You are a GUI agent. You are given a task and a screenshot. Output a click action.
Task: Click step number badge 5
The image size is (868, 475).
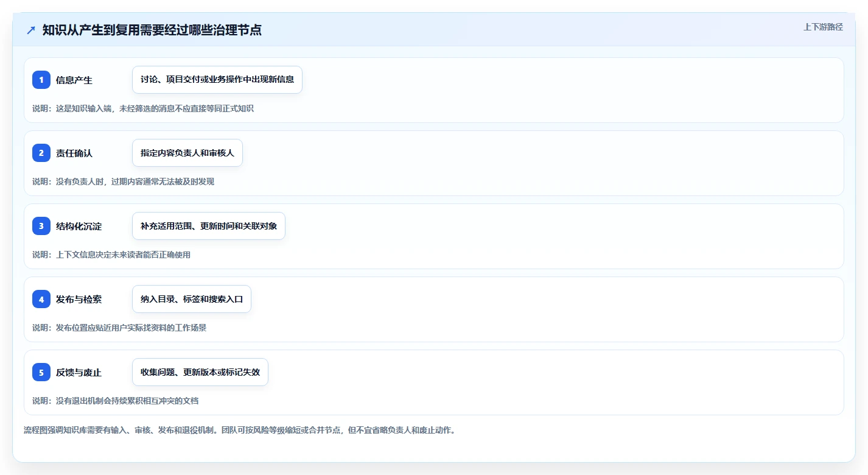41,372
